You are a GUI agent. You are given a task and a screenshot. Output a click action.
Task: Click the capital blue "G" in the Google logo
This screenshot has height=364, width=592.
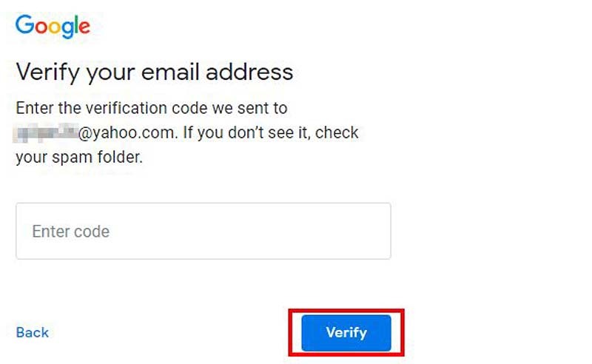[x=24, y=26]
